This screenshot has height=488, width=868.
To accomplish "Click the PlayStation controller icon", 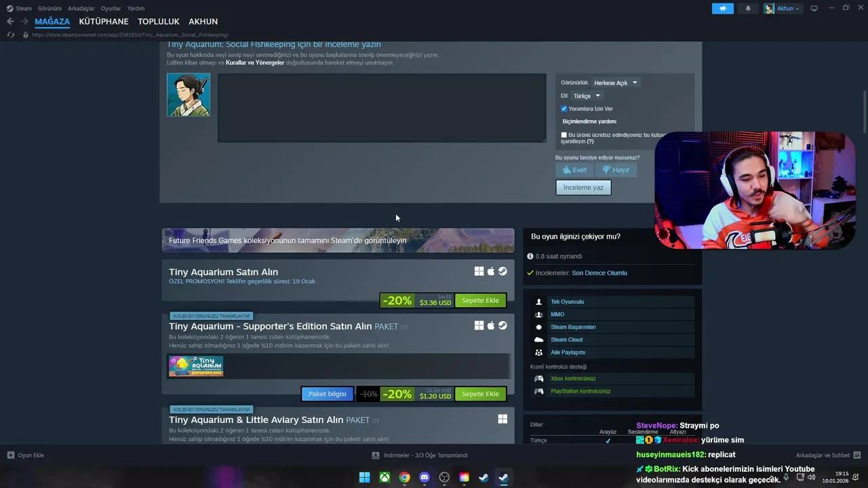I will pyautogui.click(x=538, y=391).
